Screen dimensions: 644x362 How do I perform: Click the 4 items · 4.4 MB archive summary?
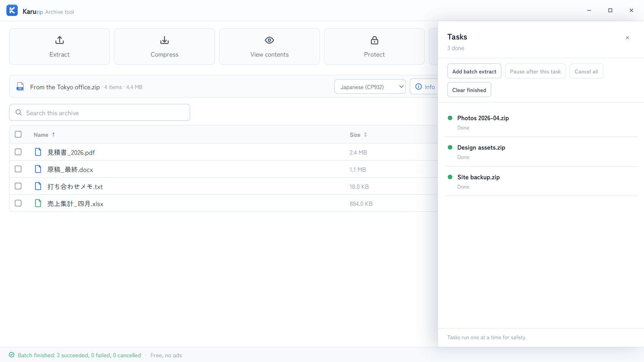pyautogui.click(x=123, y=87)
